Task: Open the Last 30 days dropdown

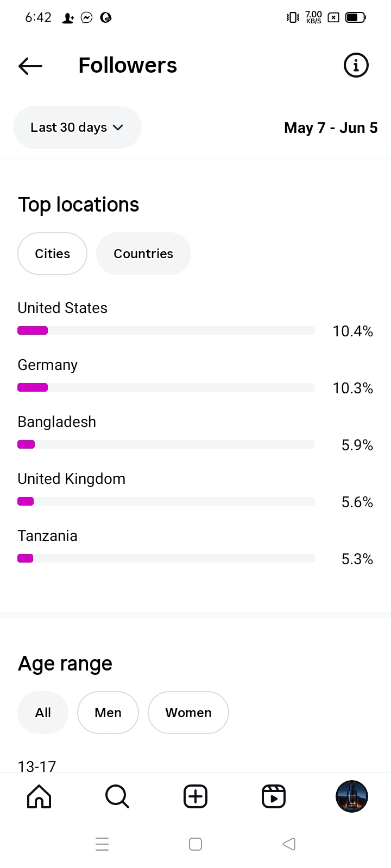Action: tap(70, 127)
